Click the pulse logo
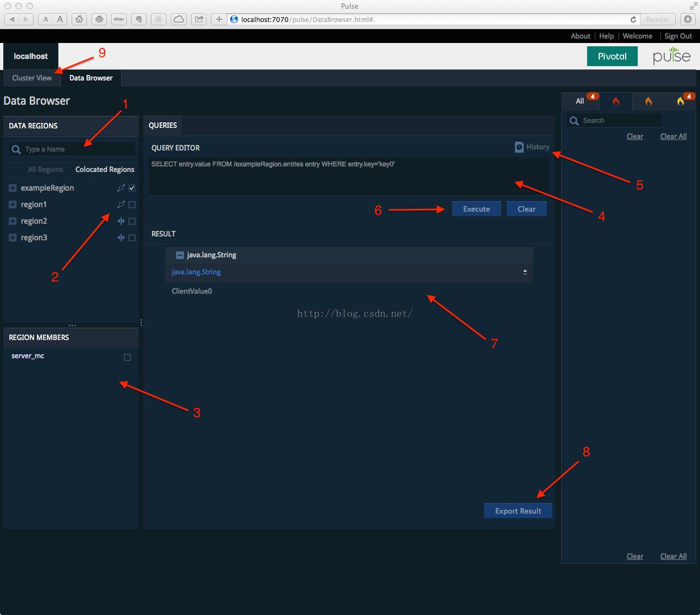 pos(671,56)
